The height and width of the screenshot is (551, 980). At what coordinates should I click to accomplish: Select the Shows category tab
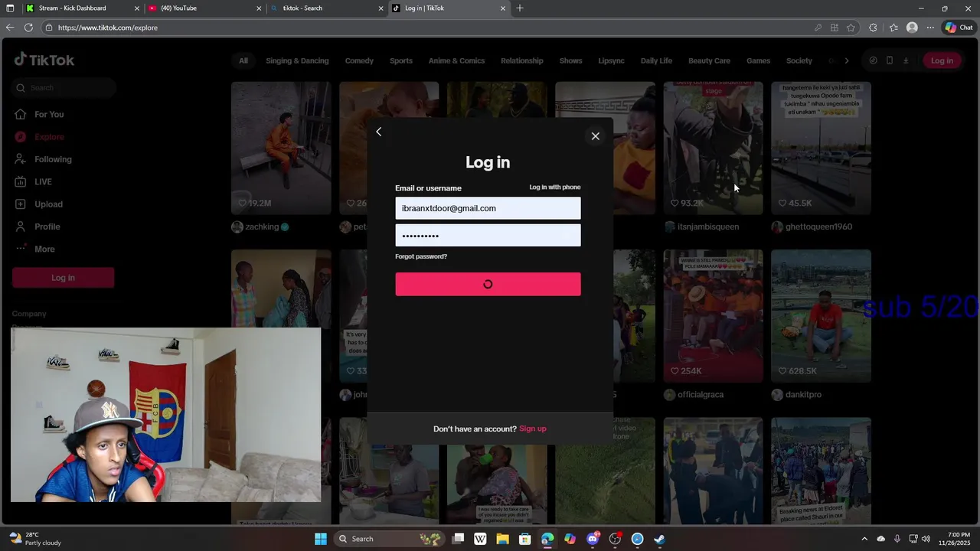coord(570,60)
